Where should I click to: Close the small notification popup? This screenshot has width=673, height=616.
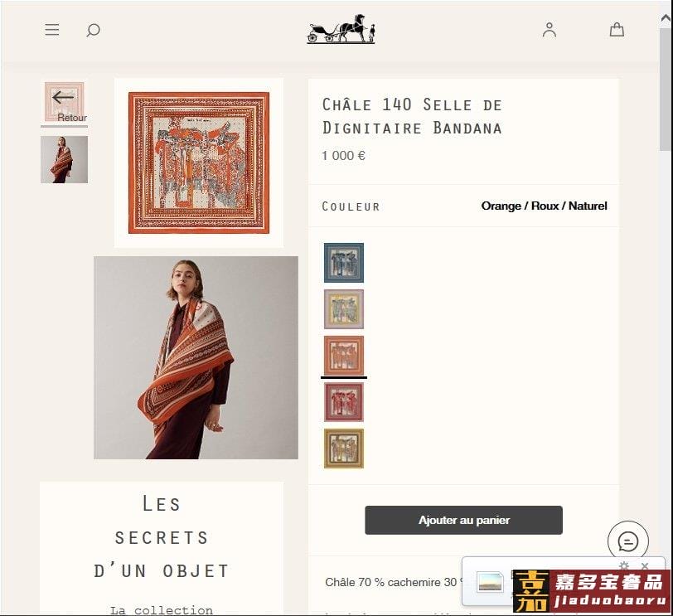tap(644, 565)
